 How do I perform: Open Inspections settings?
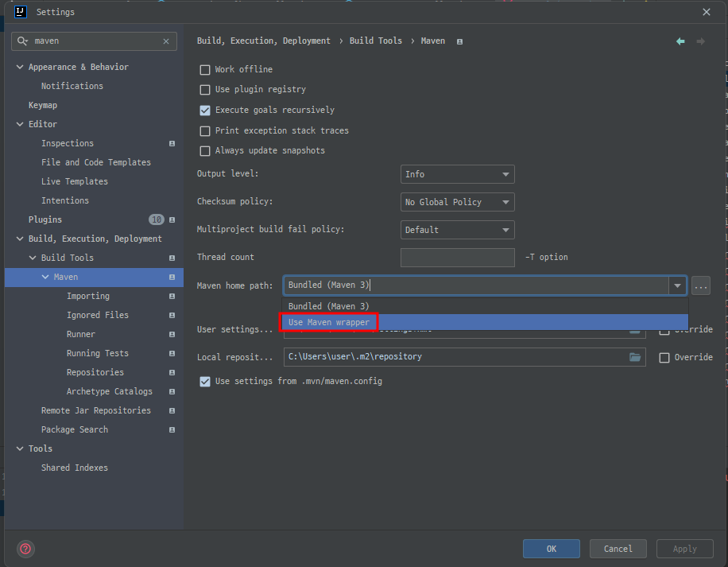pos(68,143)
